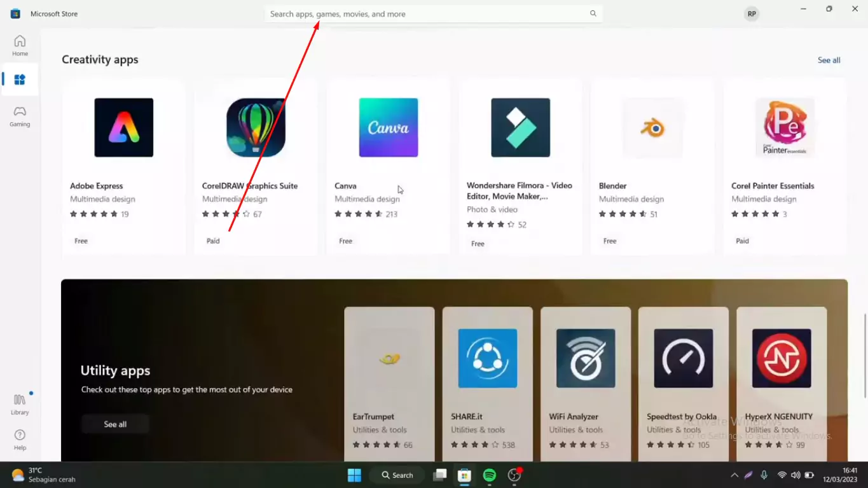868x488 pixels.
Task: Click the microphone tray icon
Action: tap(764, 475)
